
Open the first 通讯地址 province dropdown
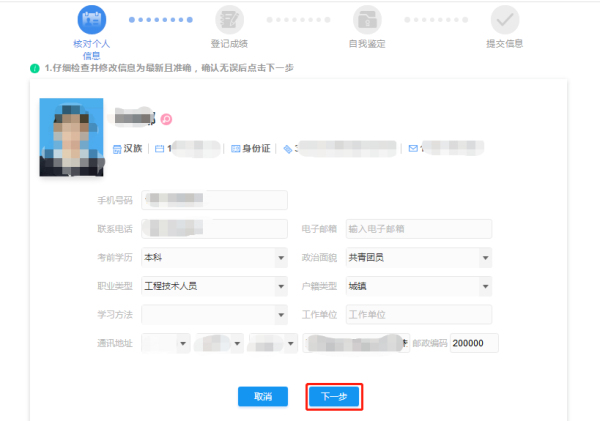pos(166,343)
